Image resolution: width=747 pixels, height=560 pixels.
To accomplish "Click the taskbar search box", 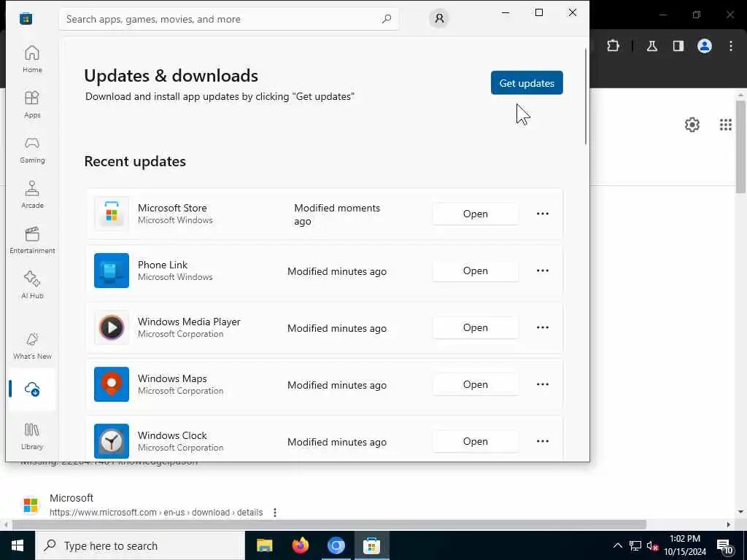I will (139, 545).
